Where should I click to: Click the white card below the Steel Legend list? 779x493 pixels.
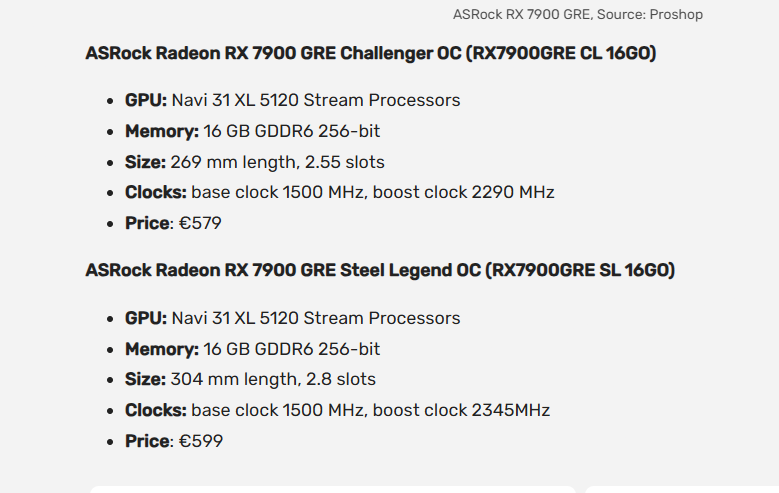click(x=333, y=490)
